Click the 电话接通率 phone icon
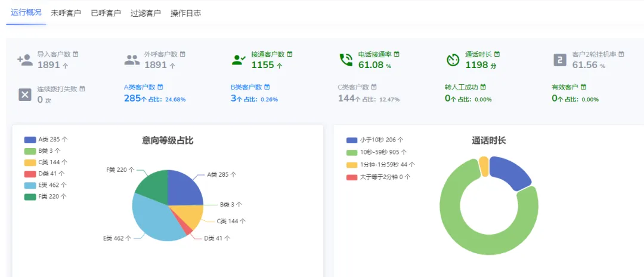644x277 pixels. click(x=346, y=60)
